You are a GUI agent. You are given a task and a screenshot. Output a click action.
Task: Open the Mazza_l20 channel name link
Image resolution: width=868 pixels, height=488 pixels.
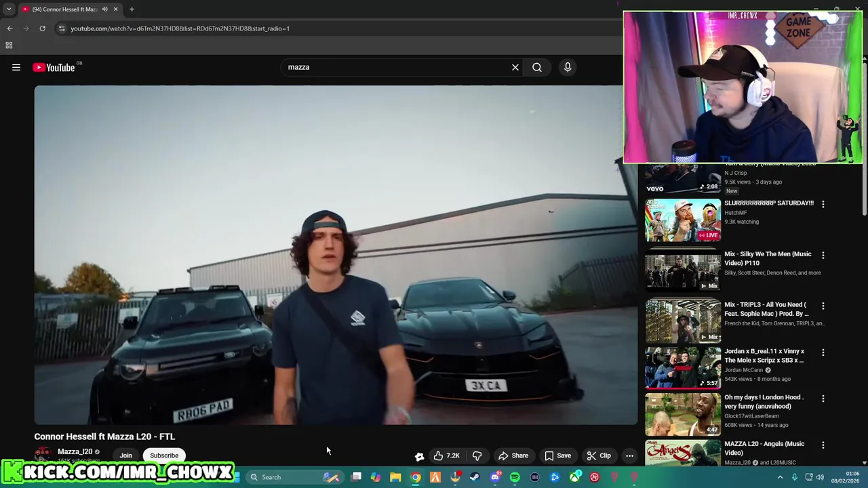point(75,451)
